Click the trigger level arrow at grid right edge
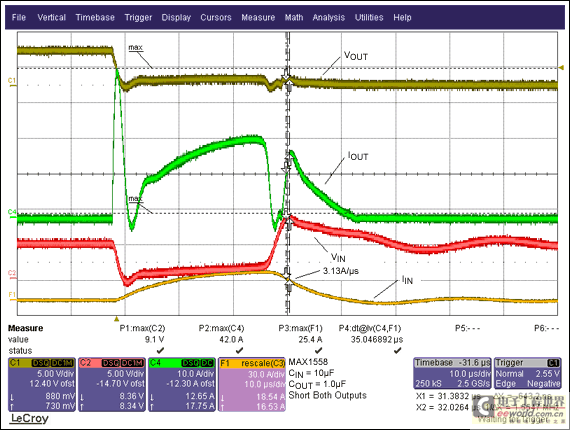This screenshot has width=570, height=430. pyautogui.click(x=561, y=67)
